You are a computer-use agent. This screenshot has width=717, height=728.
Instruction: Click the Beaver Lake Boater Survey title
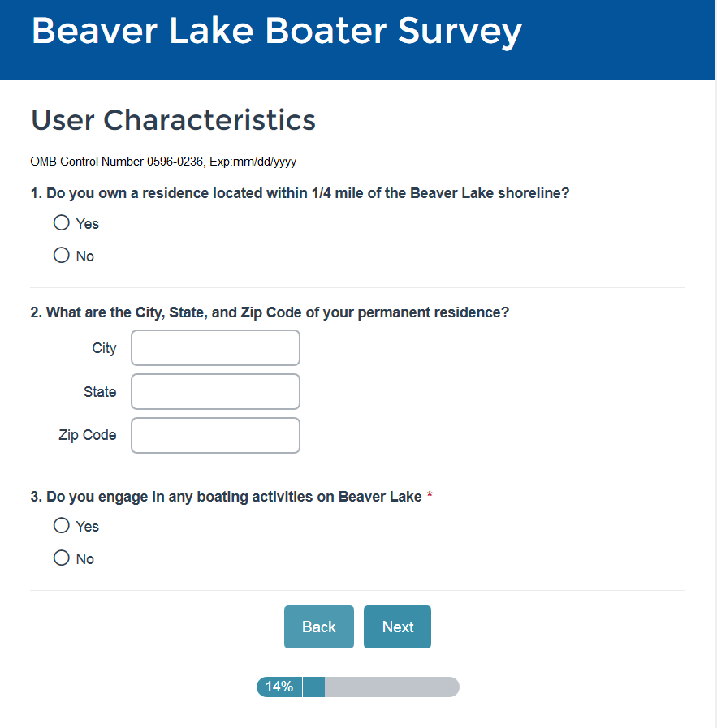coord(276,31)
